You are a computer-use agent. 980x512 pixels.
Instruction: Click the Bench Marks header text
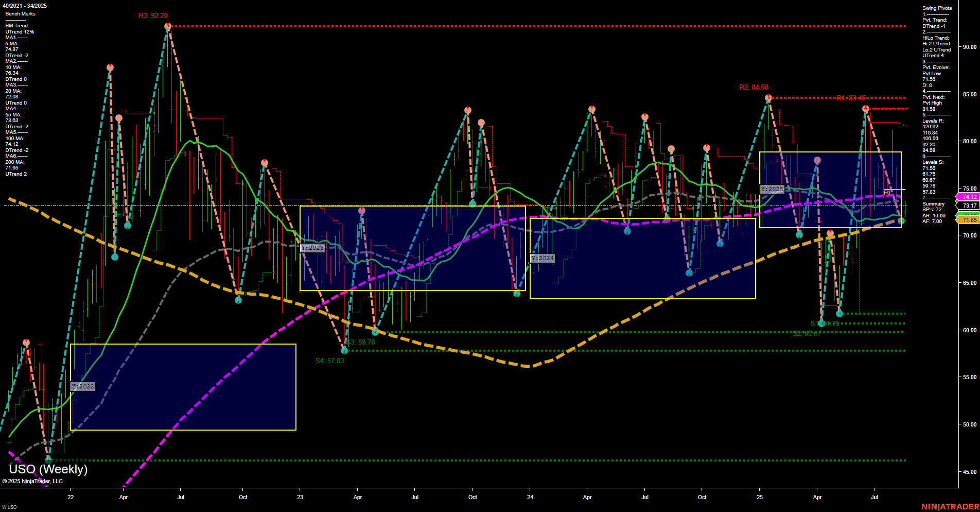coord(20,13)
